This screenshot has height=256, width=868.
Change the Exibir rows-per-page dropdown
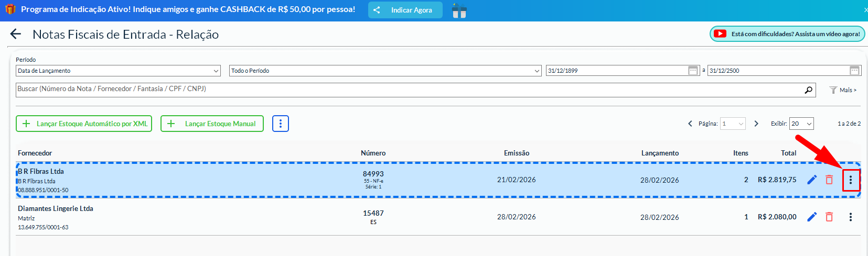pyautogui.click(x=801, y=124)
